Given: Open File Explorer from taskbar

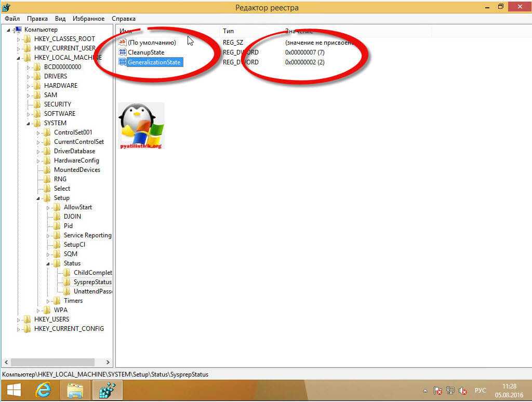Looking at the screenshot, I should pos(75,391).
